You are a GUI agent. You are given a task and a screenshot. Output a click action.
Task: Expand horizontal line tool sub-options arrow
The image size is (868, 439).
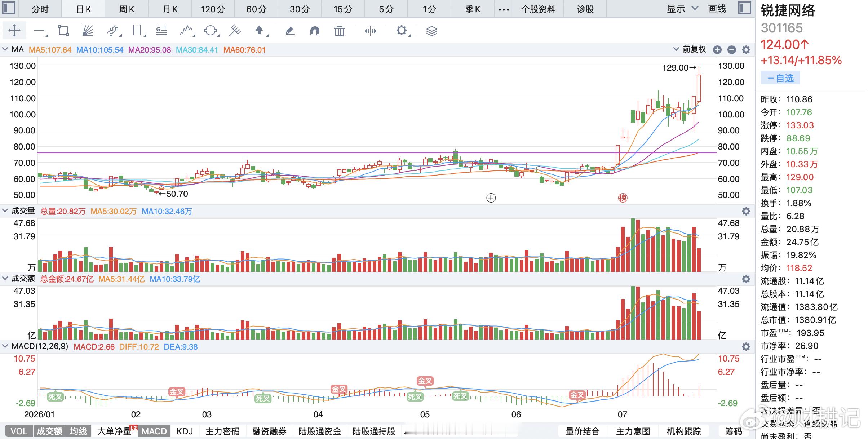(46, 35)
